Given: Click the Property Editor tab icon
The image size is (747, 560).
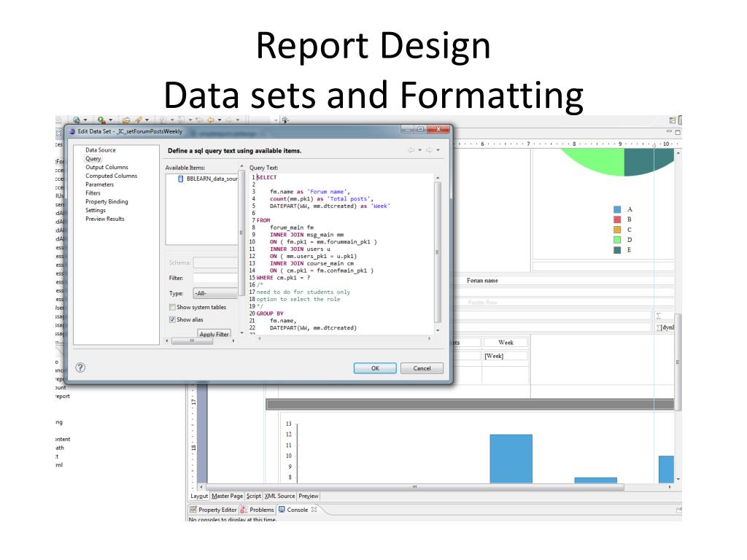Looking at the screenshot, I should pyautogui.click(x=193, y=510).
